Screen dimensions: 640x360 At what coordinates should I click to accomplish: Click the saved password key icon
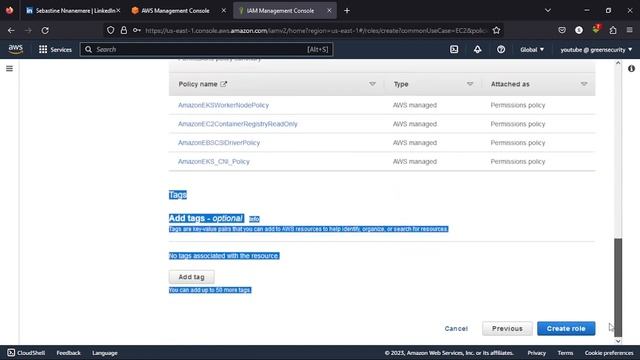click(x=137, y=30)
